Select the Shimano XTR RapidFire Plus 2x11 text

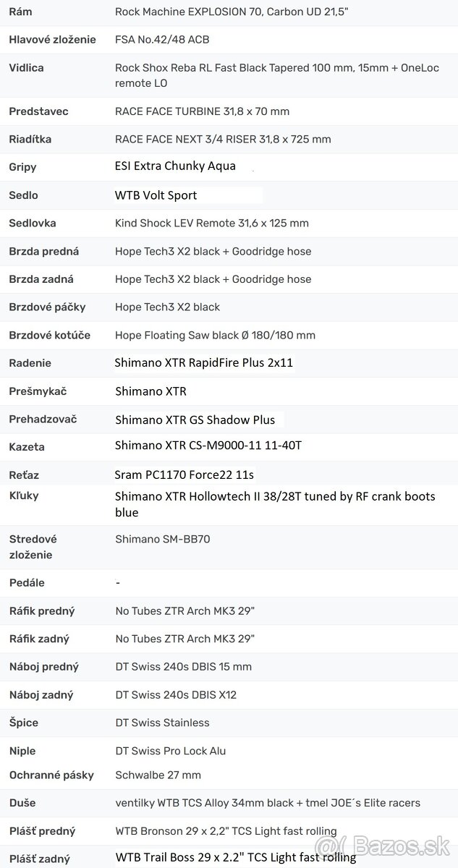pos(203,363)
